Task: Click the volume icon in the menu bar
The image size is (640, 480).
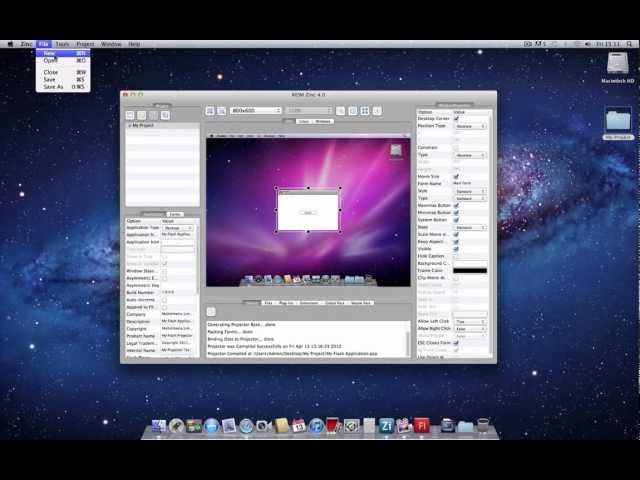Action: 588,44
